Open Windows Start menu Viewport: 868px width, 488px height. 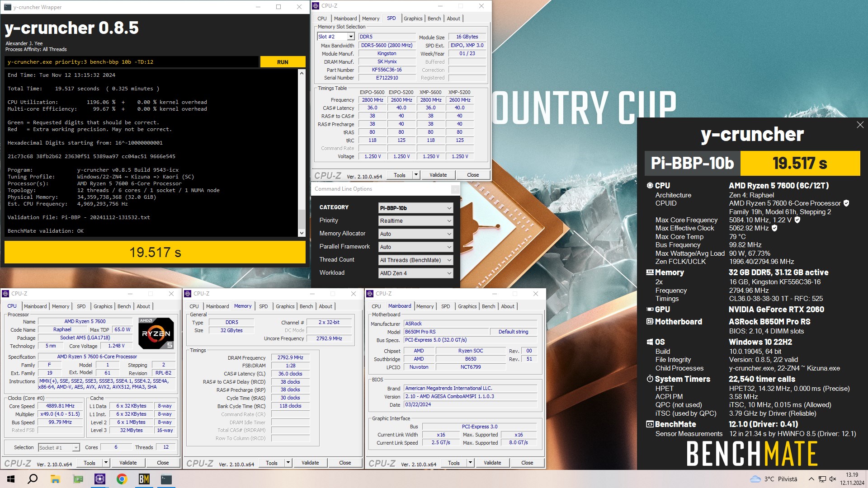click(11, 479)
